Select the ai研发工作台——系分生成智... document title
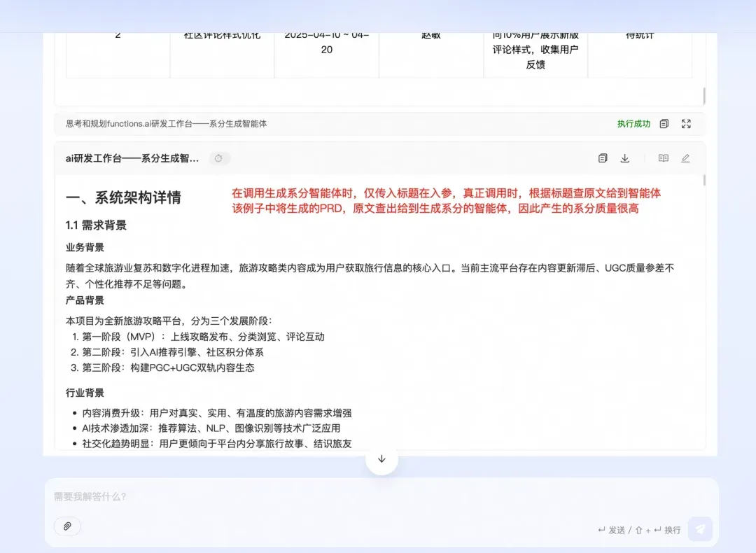The height and width of the screenshot is (553, 756). (132, 159)
